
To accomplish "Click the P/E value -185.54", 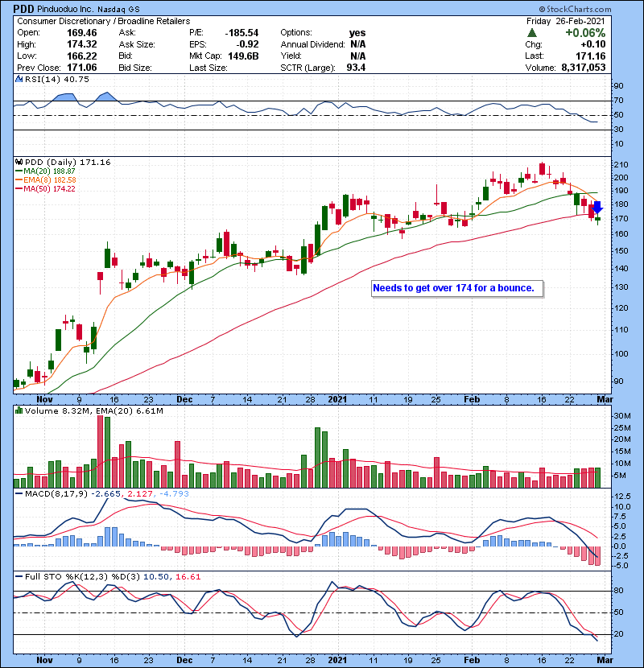I will coord(242,33).
